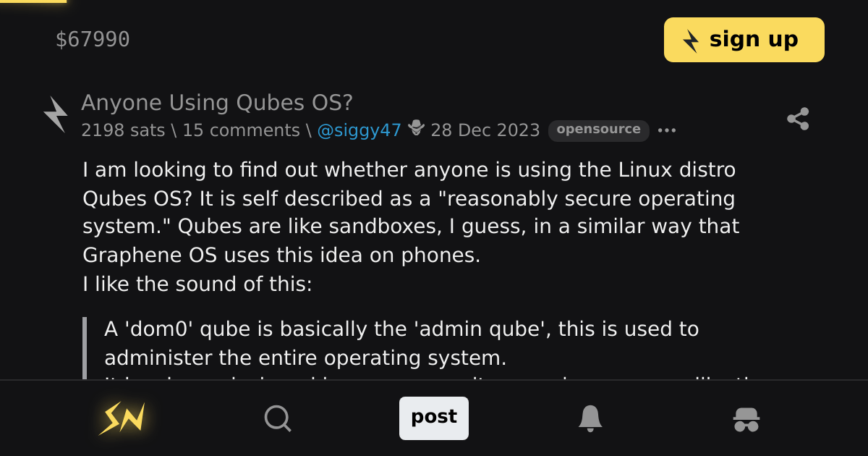Viewport: 868px width, 456px height.
Task: Open anonymous mode with the incognito icon
Action: (x=746, y=418)
